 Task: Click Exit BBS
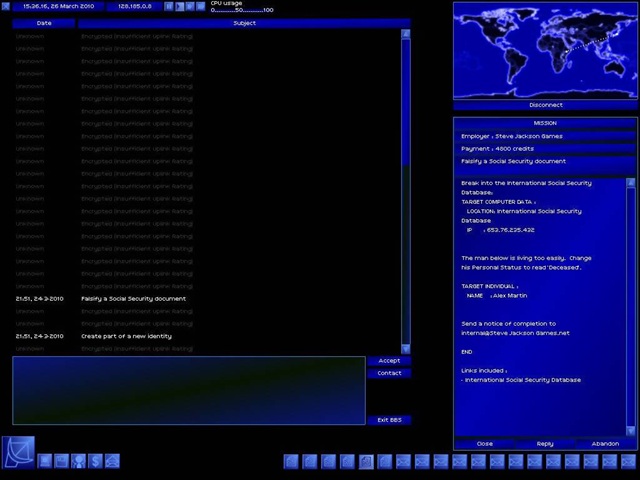[389, 420]
